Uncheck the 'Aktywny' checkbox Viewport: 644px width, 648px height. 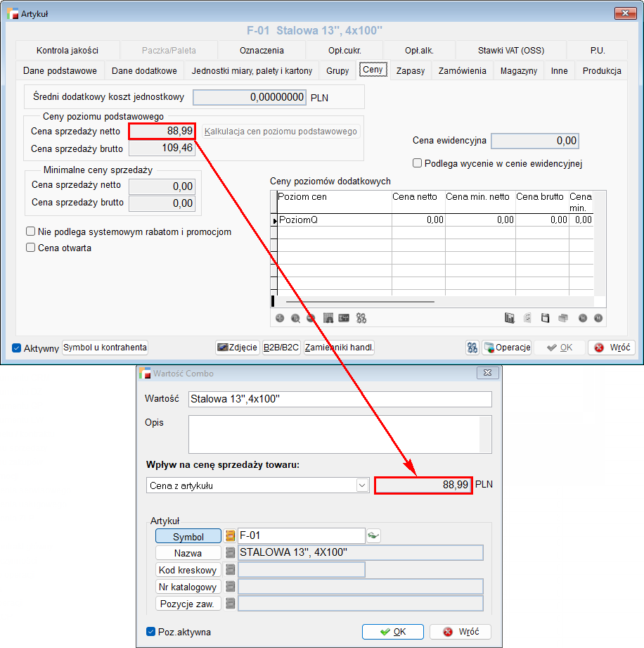[17, 348]
